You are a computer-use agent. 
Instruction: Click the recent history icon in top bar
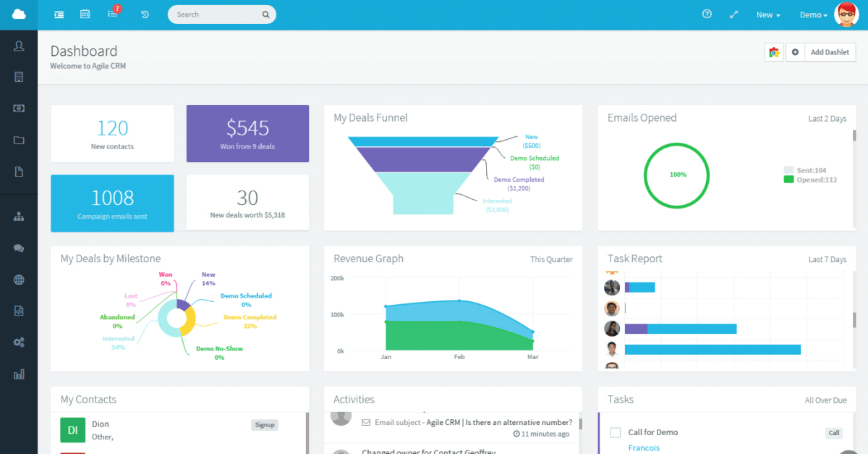[145, 14]
